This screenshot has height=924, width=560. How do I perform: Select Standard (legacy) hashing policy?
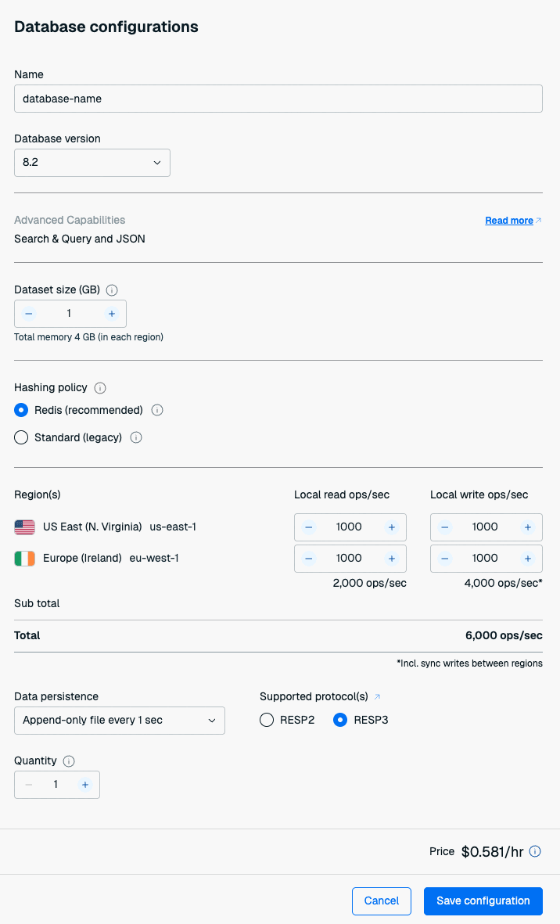pyautogui.click(x=22, y=438)
